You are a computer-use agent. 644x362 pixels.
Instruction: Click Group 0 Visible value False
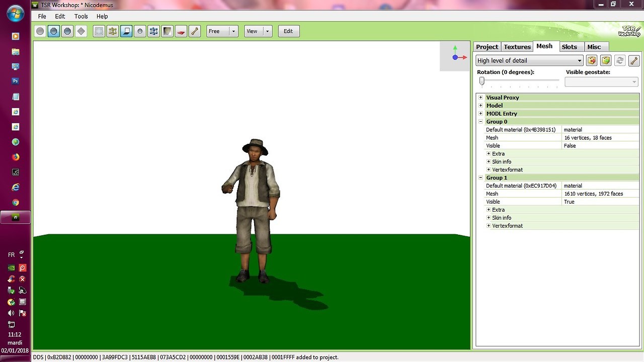tap(570, 146)
